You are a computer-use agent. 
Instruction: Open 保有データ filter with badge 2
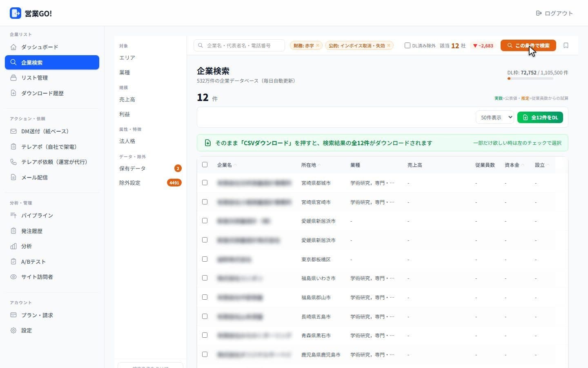[x=150, y=168]
